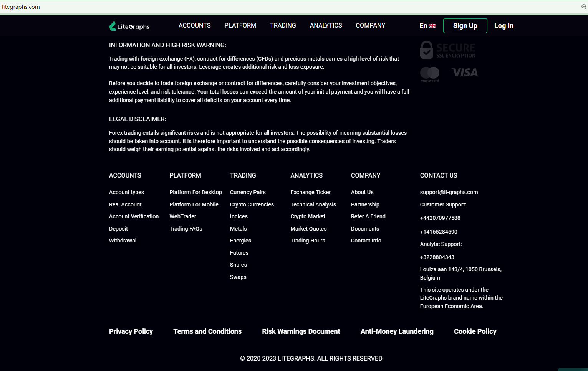Open the En language selector

(423, 26)
